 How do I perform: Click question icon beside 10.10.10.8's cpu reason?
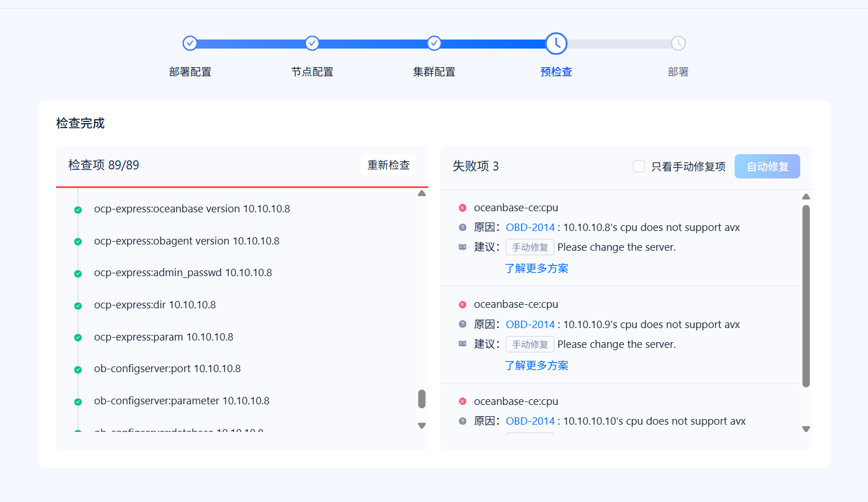point(462,228)
